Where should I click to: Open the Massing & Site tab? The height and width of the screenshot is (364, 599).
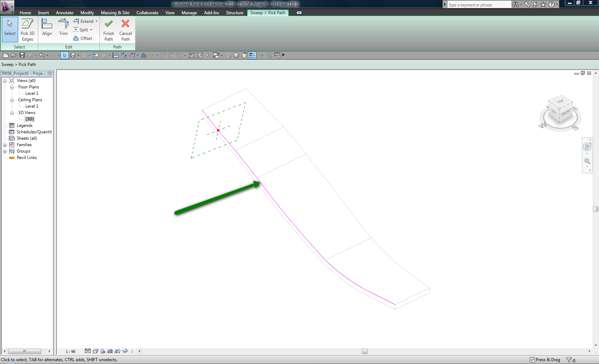(x=115, y=13)
